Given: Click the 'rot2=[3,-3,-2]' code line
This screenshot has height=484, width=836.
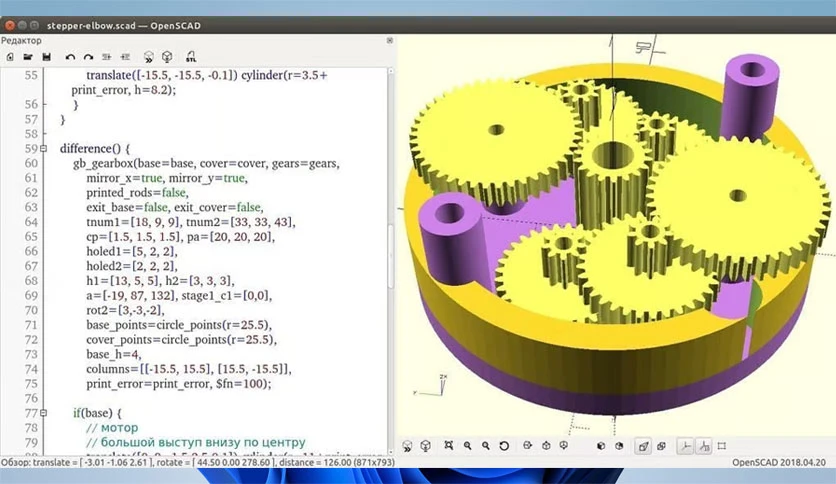Looking at the screenshot, I should click(x=125, y=310).
